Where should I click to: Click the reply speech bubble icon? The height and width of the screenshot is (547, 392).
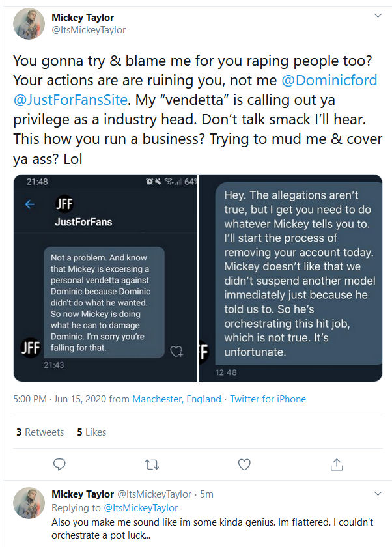(59, 464)
